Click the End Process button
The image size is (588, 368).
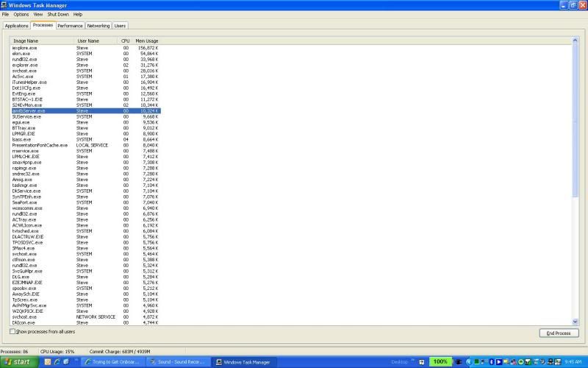(559, 333)
